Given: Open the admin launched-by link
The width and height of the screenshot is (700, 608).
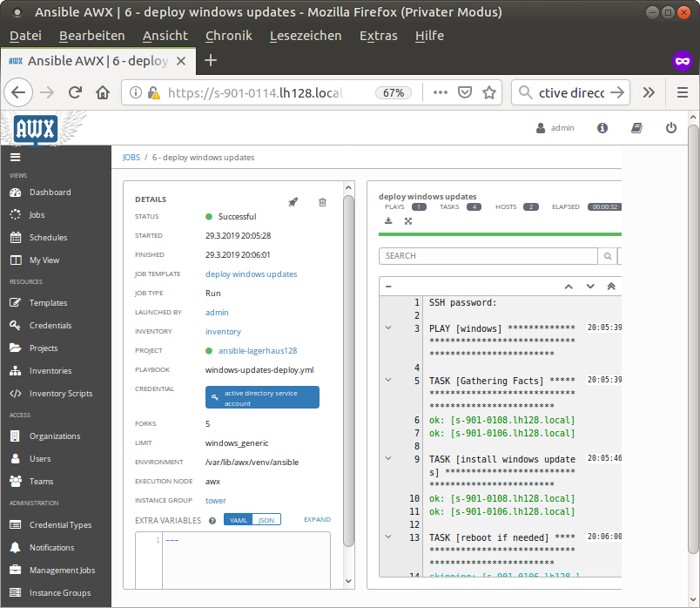Looking at the screenshot, I should point(217,313).
